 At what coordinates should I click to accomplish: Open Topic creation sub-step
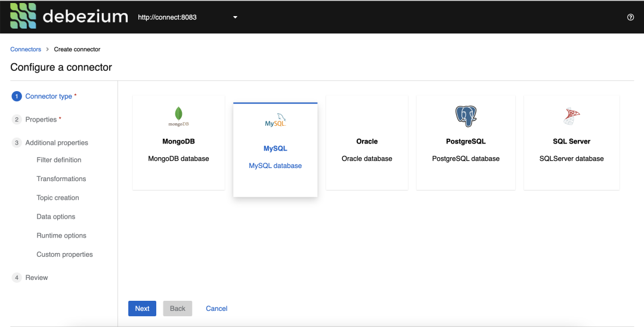(57, 198)
